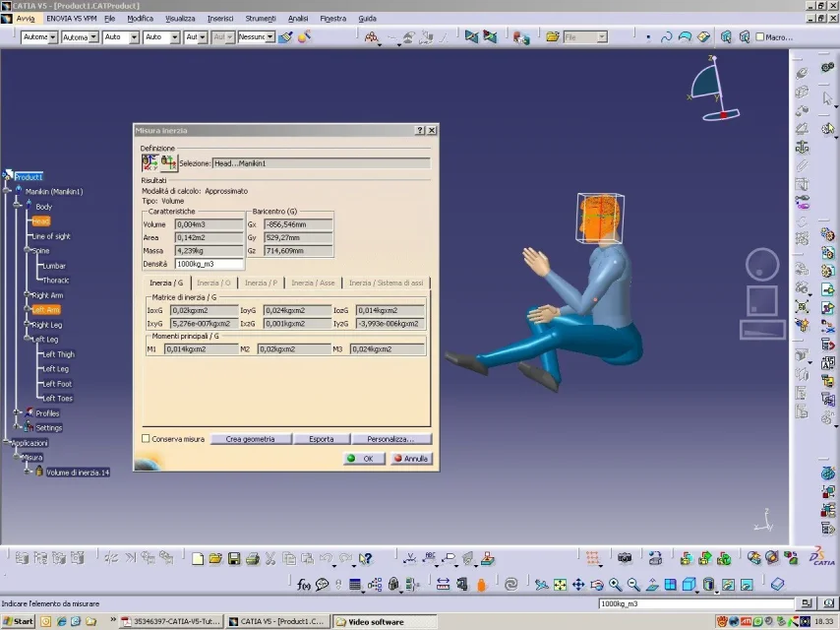840x630 pixels.
Task: Click the Print icon in bottom toolbar
Action: [x=253, y=559]
